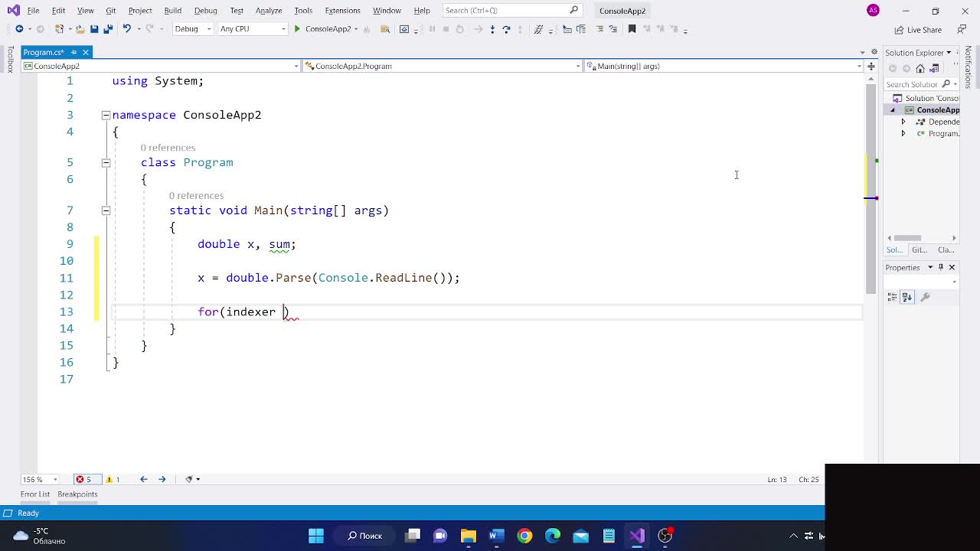This screenshot has height=551, width=980.
Task: Select the Program.cs editor tab
Action: click(44, 52)
